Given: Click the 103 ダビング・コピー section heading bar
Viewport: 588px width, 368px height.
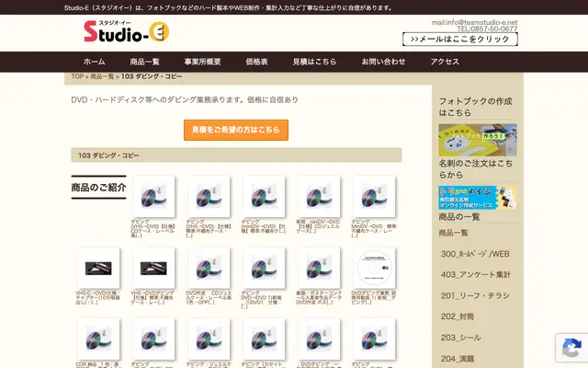Looking at the screenshot, I should [236, 155].
